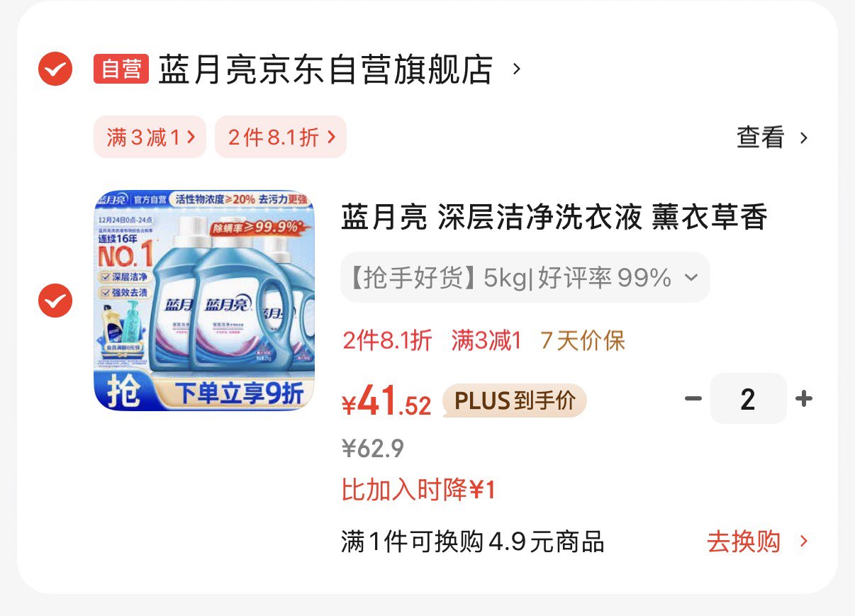Screen dimensions: 855x616
Task: Uncheck the store selection circle for 蓝月亮京东自营旗舰店
Action: (x=55, y=69)
